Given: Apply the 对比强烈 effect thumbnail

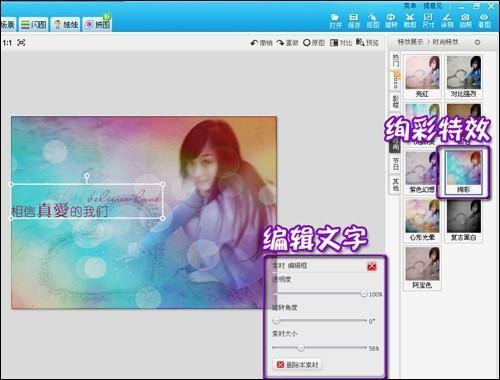Looking at the screenshot, I should (464, 77).
